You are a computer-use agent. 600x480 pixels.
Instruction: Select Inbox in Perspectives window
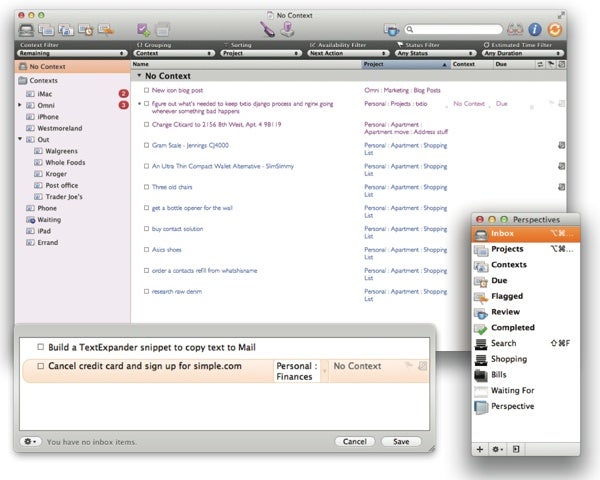click(526, 233)
